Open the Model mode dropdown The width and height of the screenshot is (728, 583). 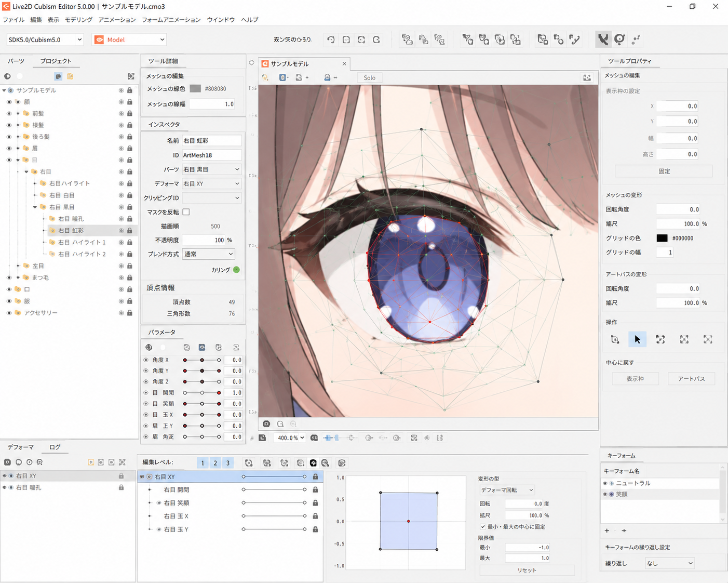click(x=129, y=39)
